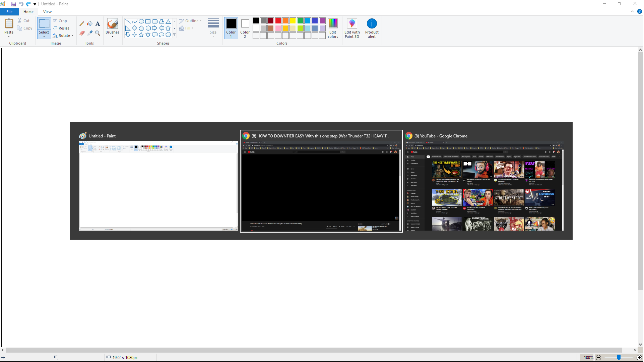Select the Fill with color bucket

click(90, 24)
